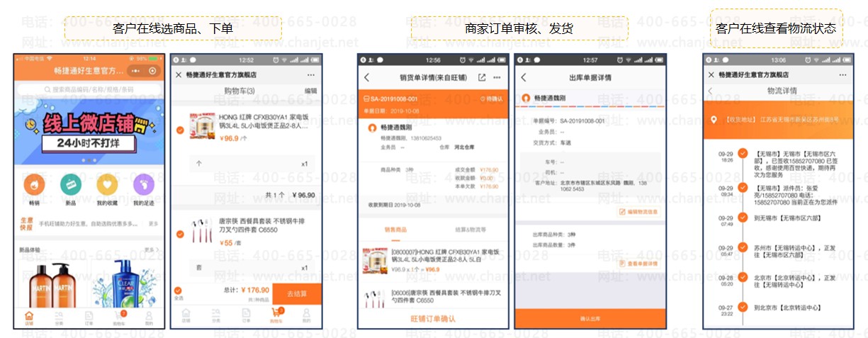This screenshot has height=338, width=868.
Task: Close the 物流详情 window with X
Action: [710, 74]
